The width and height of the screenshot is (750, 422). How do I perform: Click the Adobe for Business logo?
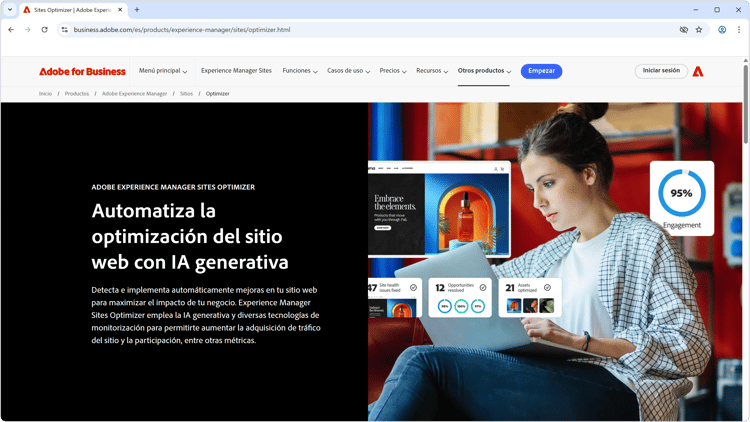(x=82, y=71)
